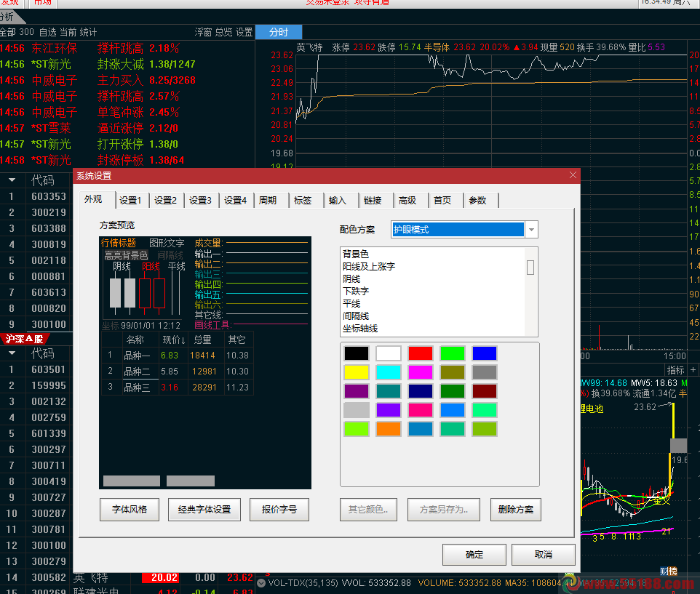Select the 外观 tab

[x=93, y=199]
